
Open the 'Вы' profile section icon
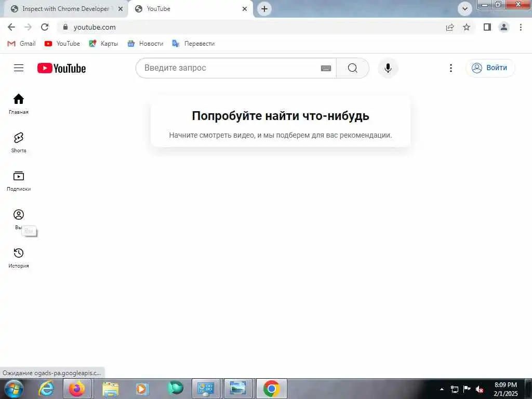pos(19,215)
